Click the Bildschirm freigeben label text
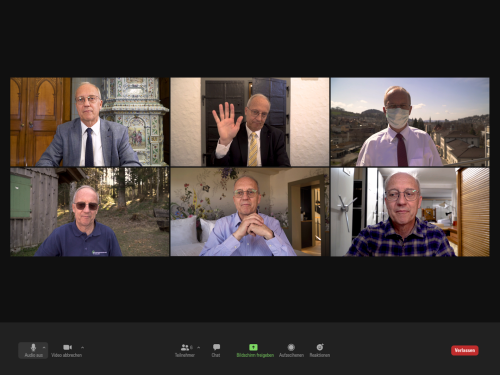Screen dimensions: 500x375 coord(255,355)
